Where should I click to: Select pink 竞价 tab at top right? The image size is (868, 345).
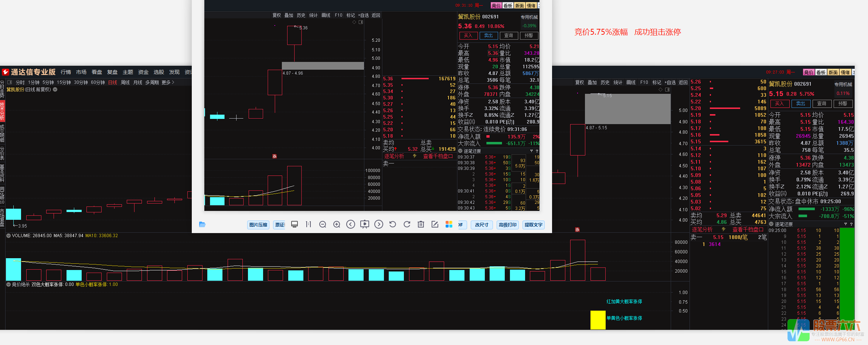pos(809,72)
